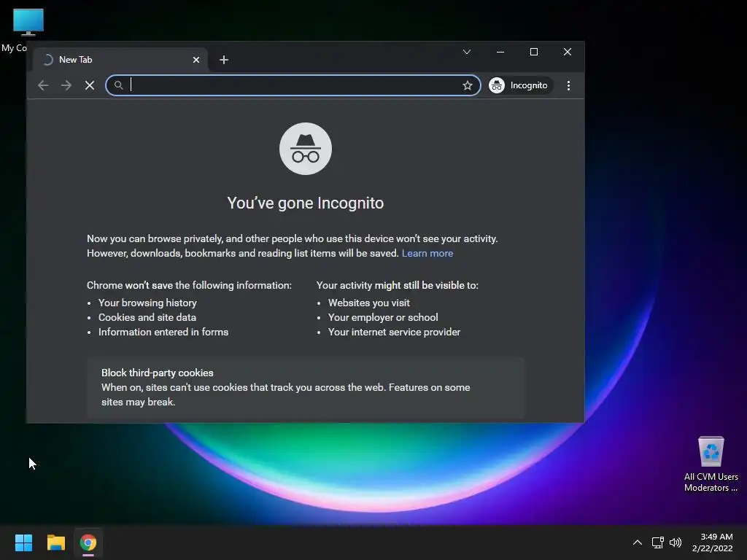Maximize the Chrome window

(x=533, y=52)
